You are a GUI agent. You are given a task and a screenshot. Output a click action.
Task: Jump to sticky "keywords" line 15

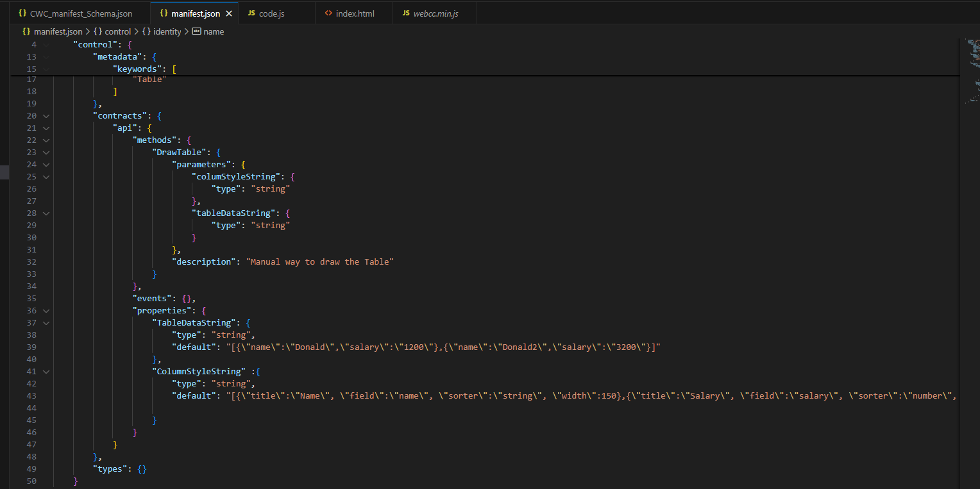[x=138, y=69]
